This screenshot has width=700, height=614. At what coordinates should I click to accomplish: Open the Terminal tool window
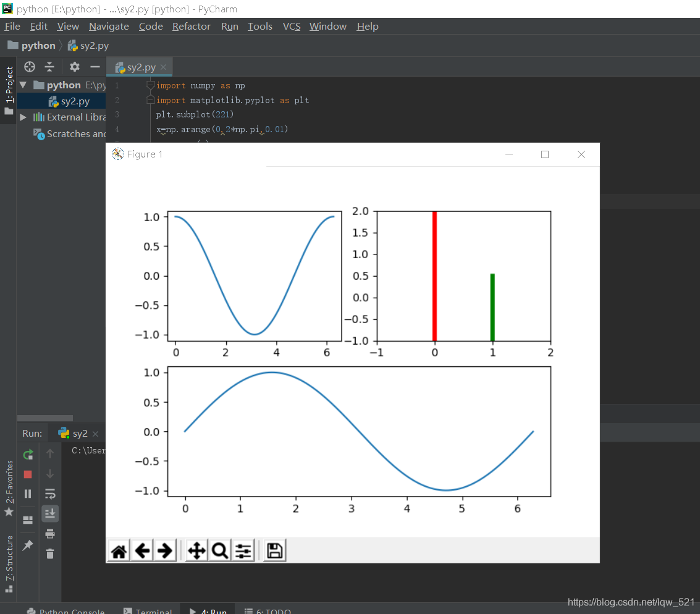coord(148,611)
